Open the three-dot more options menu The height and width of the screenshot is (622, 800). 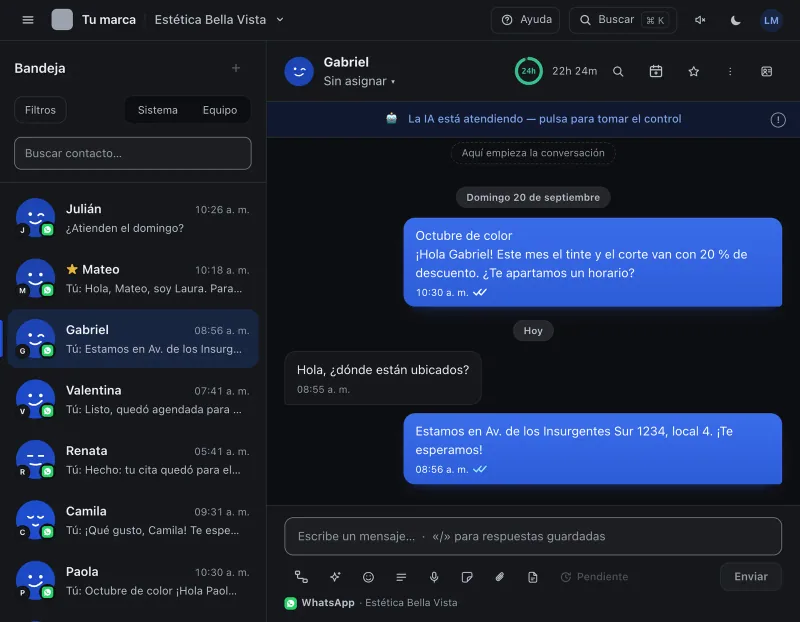(730, 71)
